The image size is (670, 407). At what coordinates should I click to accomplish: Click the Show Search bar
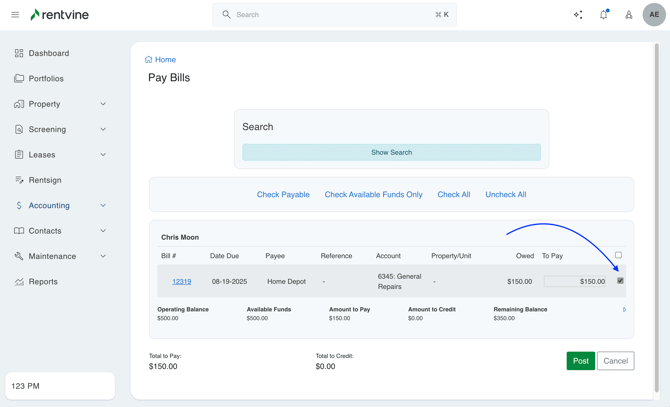391,153
